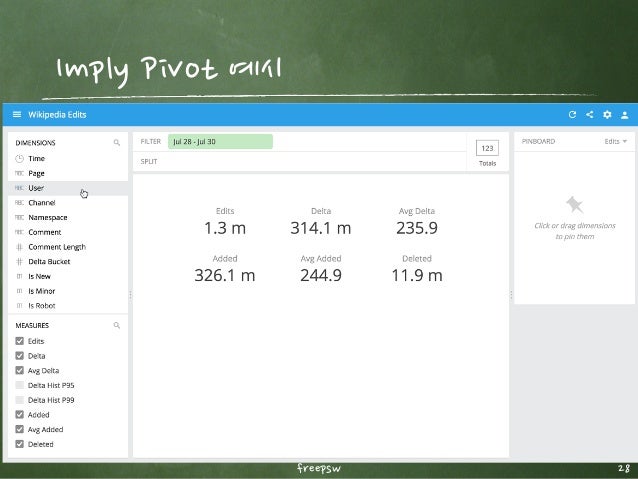Click the empty Split bar

tap(299, 162)
